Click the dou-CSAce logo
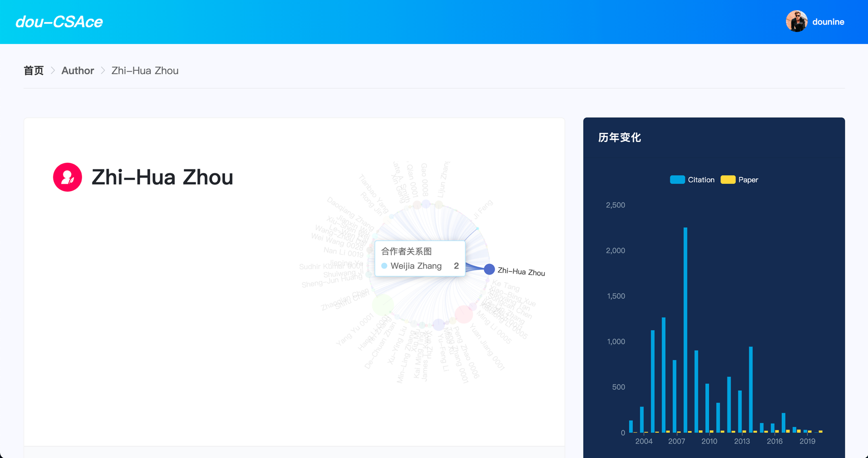 (59, 22)
